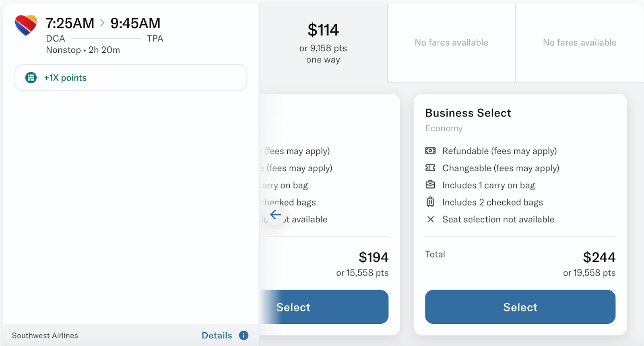This screenshot has height=346, width=644.
Task: Select the $194 fare option
Action: click(x=324, y=307)
